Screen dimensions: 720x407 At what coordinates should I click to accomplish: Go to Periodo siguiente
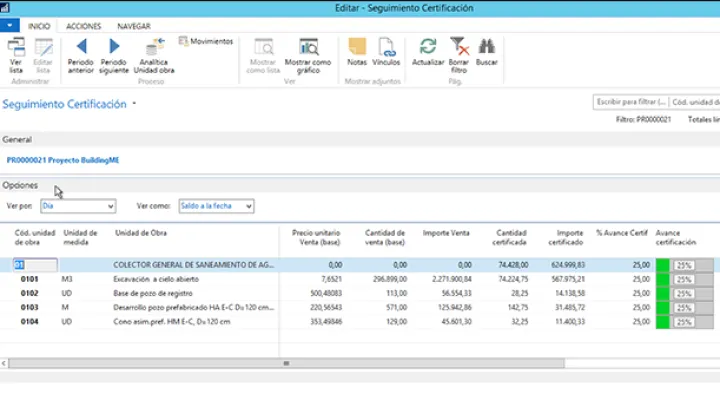(114, 47)
